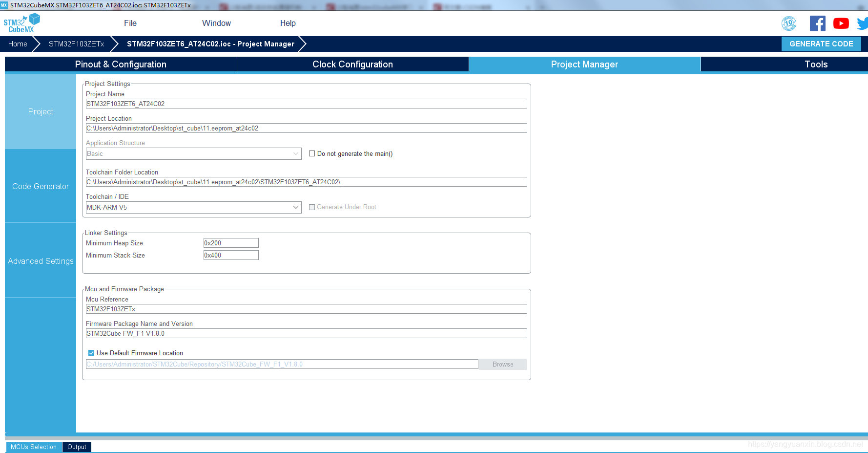868x453 pixels.
Task: Open the 10th anniversary badge icon
Action: 789,23
